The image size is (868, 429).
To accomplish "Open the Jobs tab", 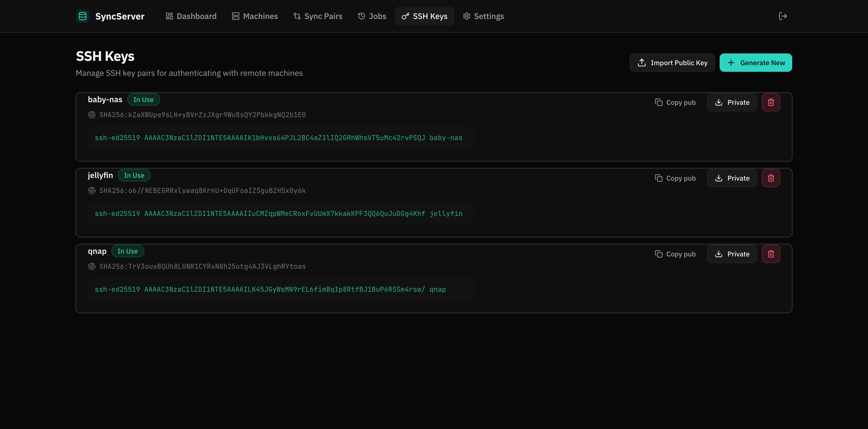I will pyautogui.click(x=372, y=16).
